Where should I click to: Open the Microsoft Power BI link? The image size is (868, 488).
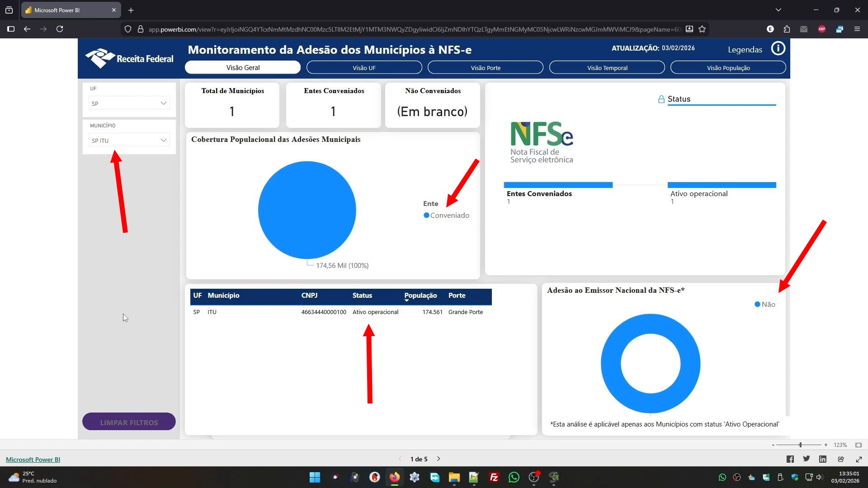pos(33,460)
